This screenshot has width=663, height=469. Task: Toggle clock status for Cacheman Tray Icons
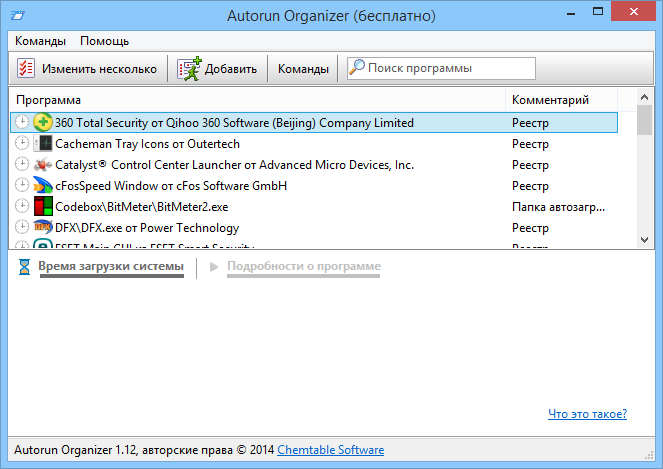(x=23, y=144)
